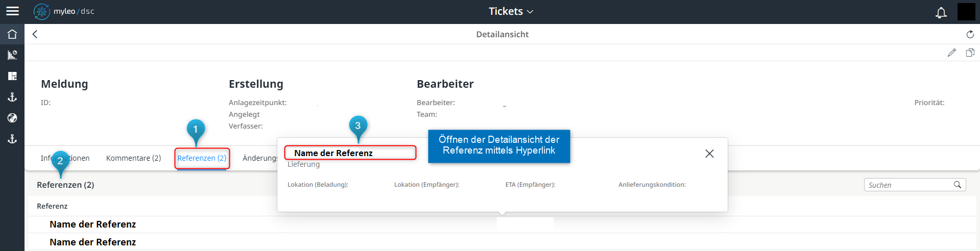The height and width of the screenshot is (251, 980).
Task: Click the myleo/dsc logo
Action: (64, 11)
